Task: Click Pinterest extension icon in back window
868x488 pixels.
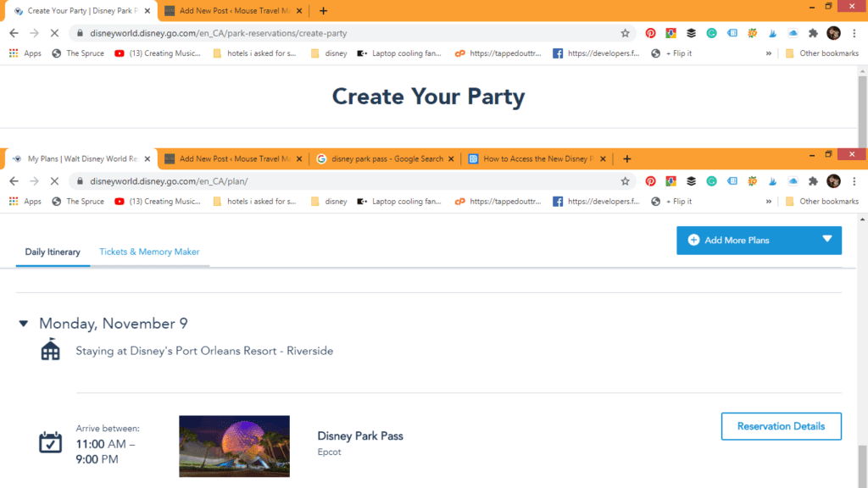Action: click(x=650, y=33)
